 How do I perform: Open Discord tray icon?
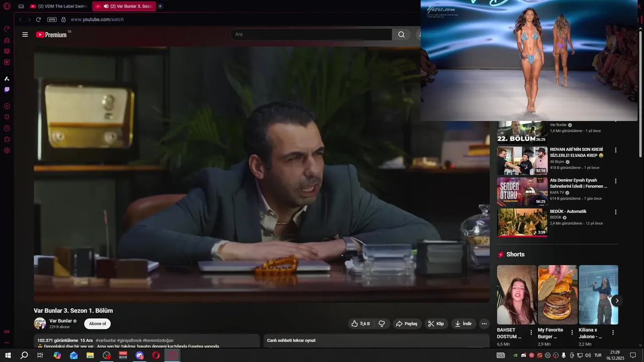523,355
